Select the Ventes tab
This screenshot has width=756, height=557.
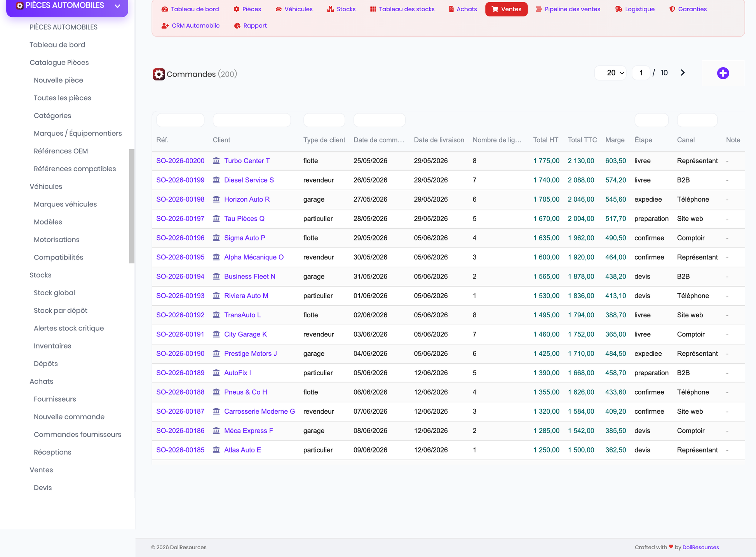pyautogui.click(x=506, y=9)
